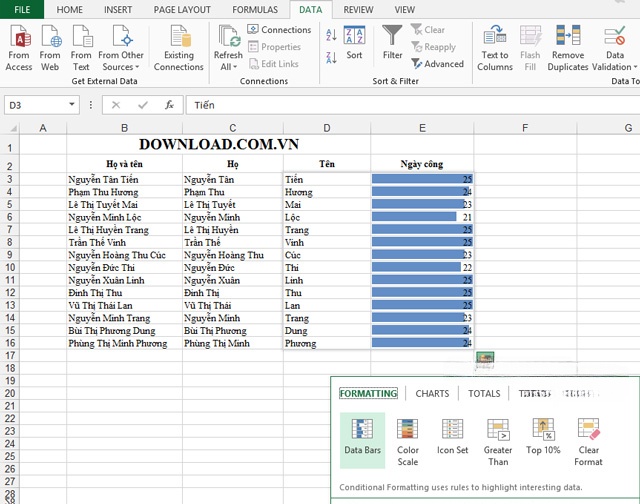Switch to the REVIEW tab
The height and width of the screenshot is (504, 640).
pos(358,9)
